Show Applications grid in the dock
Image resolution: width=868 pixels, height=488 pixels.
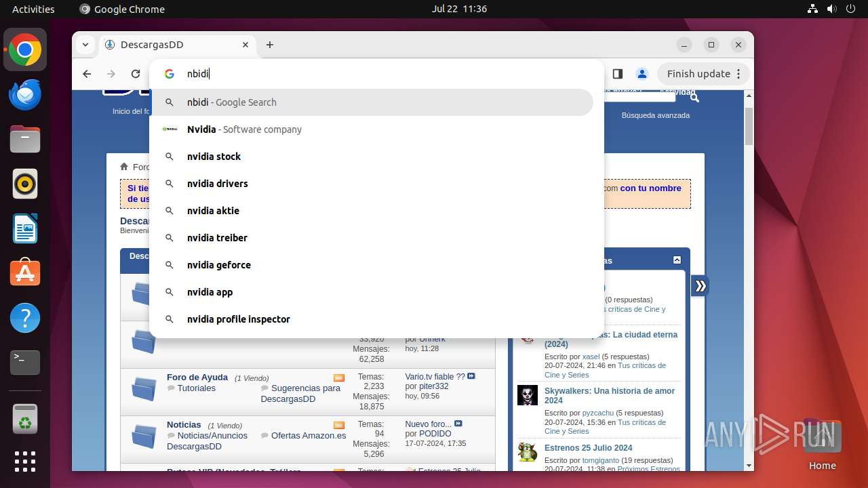coord(25,462)
